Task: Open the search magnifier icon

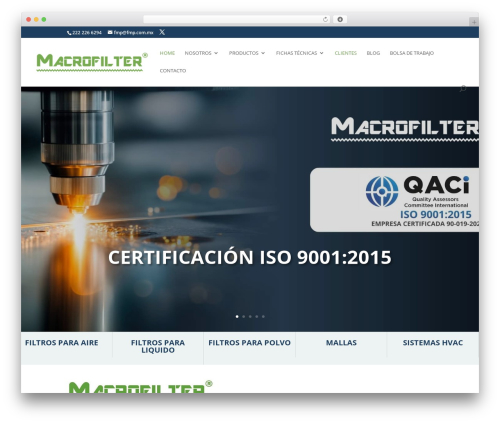Action: [463, 89]
